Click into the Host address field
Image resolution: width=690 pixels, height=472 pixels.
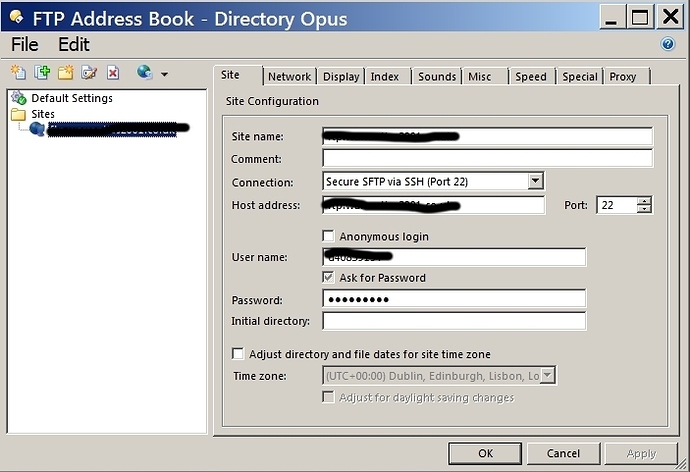point(433,205)
